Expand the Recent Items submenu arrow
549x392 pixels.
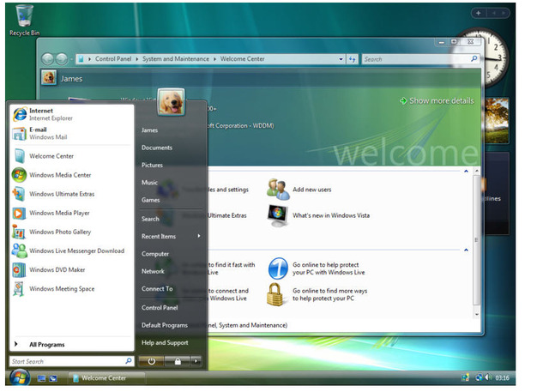tap(199, 236)
